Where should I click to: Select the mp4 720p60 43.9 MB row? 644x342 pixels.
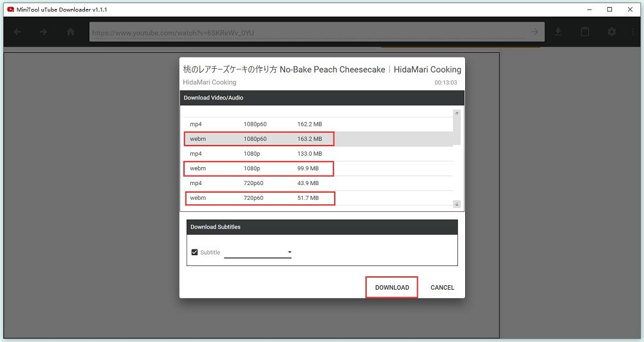317,183
